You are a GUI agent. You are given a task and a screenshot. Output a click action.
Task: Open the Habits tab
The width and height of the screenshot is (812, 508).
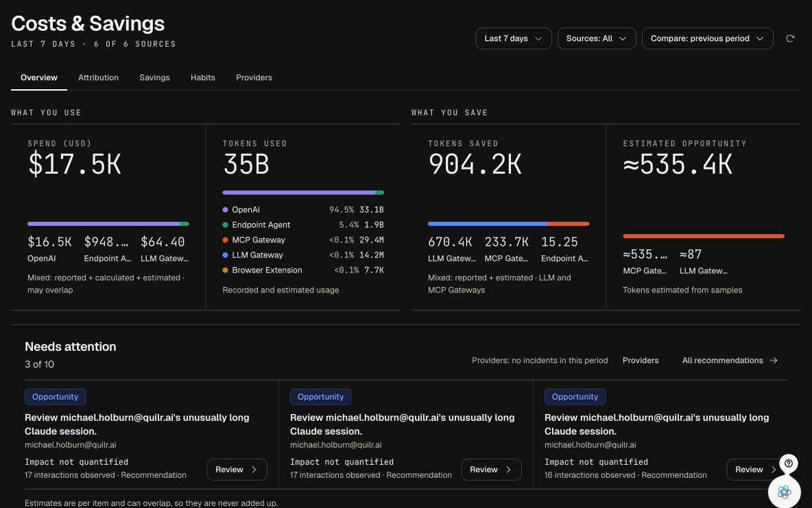pyautogui.click(x=202, y=78)
